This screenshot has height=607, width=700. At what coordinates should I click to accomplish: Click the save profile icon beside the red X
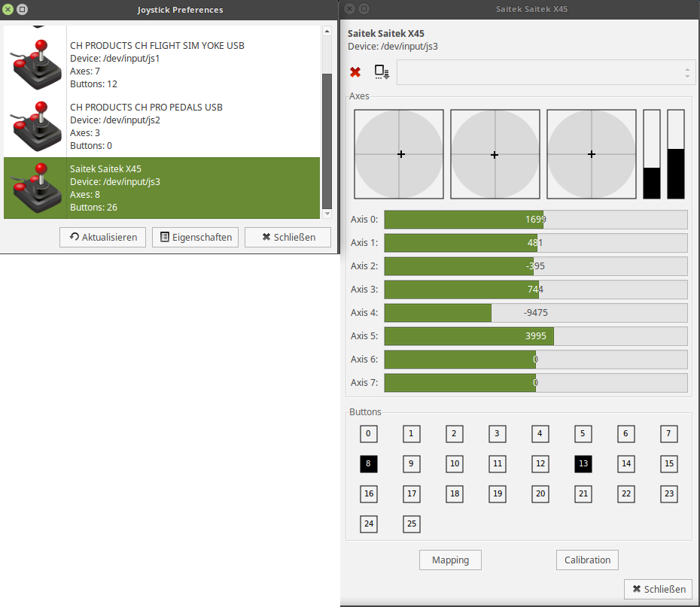[382, 71]
